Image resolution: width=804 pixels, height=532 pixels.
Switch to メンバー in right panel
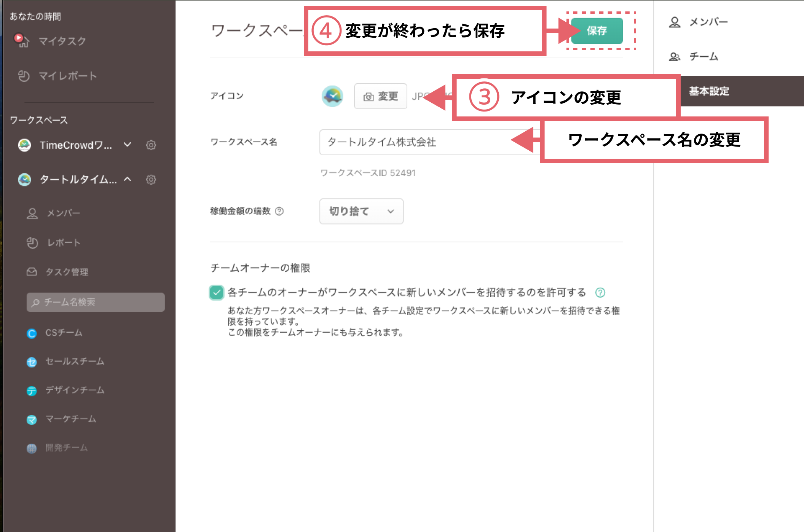(708, 22)
